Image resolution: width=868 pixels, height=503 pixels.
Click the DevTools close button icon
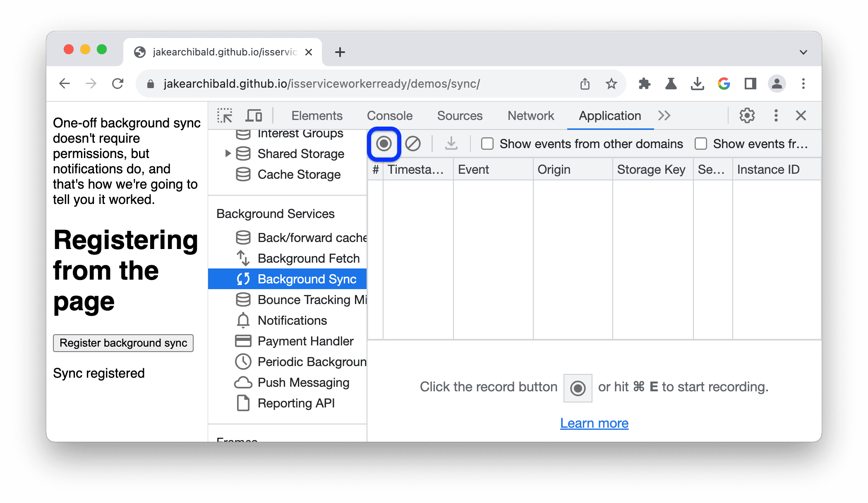[801, 115]
